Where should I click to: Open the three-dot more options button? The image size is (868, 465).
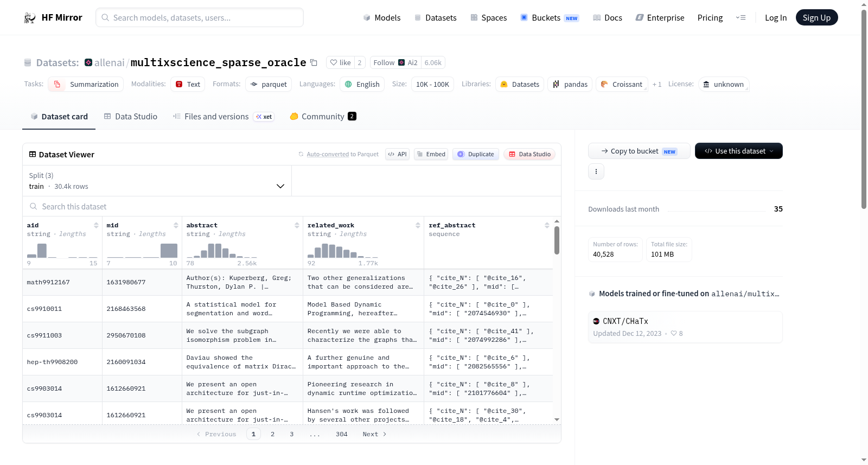(596, 171)
